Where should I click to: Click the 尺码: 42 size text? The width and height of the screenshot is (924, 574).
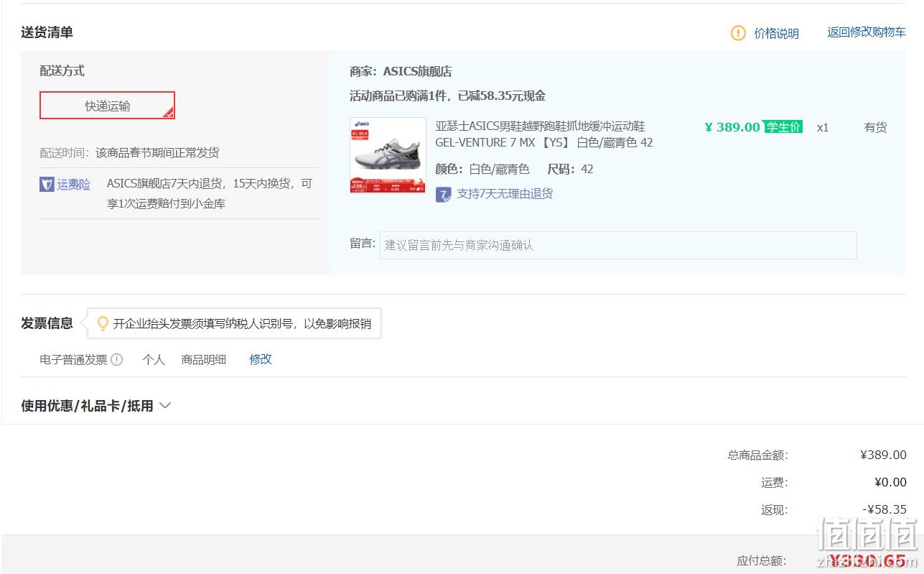570,170
